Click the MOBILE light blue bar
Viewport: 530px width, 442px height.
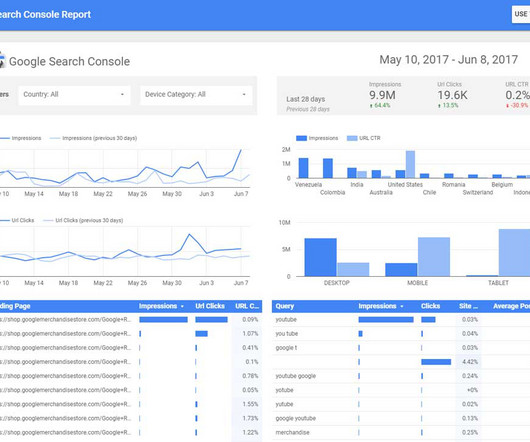(x=434, y=257)
